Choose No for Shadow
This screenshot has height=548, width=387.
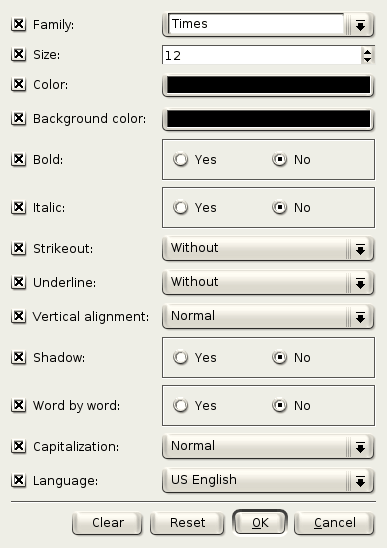pyautogui.click(x=280, y=357)
